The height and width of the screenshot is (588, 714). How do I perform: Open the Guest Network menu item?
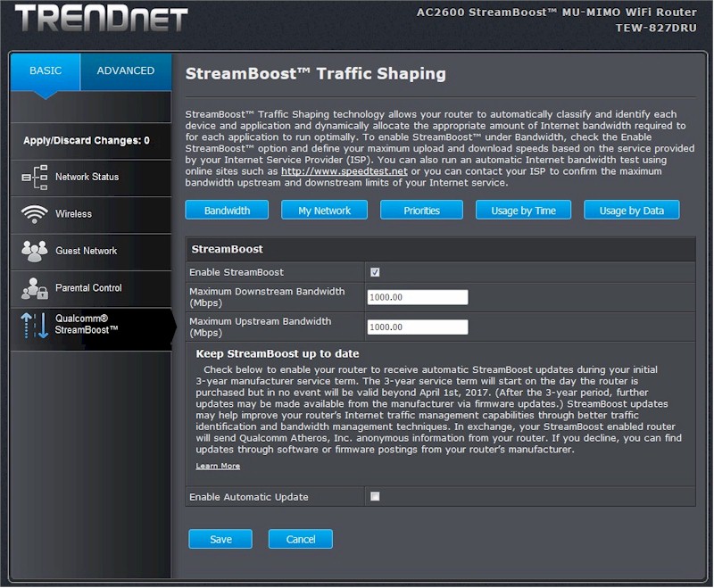tap(91, 252)
